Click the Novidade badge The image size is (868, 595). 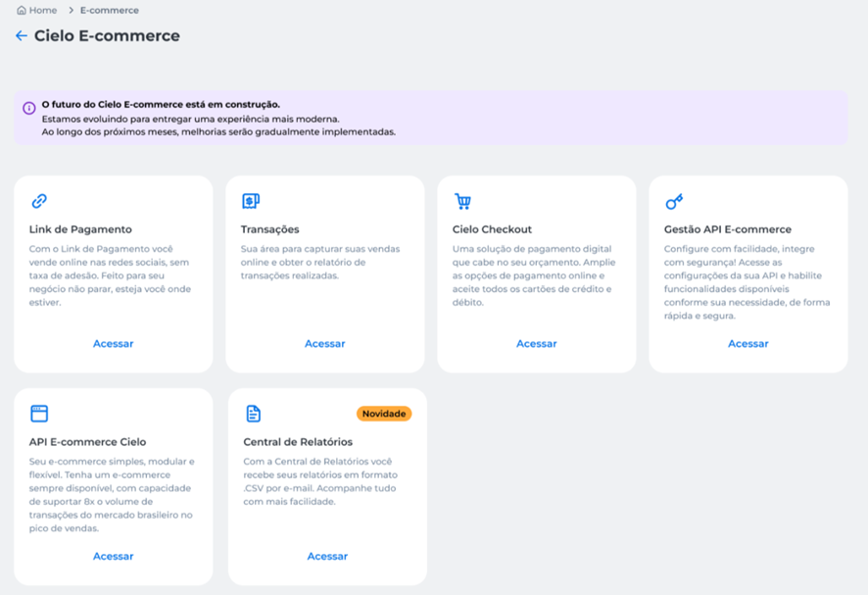point(384,414)
